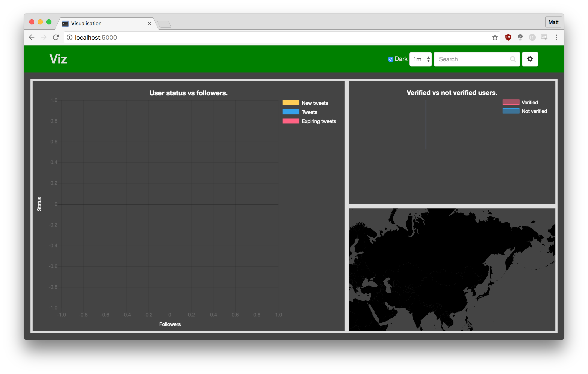Toggle Tweets blue legend swatch
The width and height of the screenshot is (588, 374).
(291, 112)
